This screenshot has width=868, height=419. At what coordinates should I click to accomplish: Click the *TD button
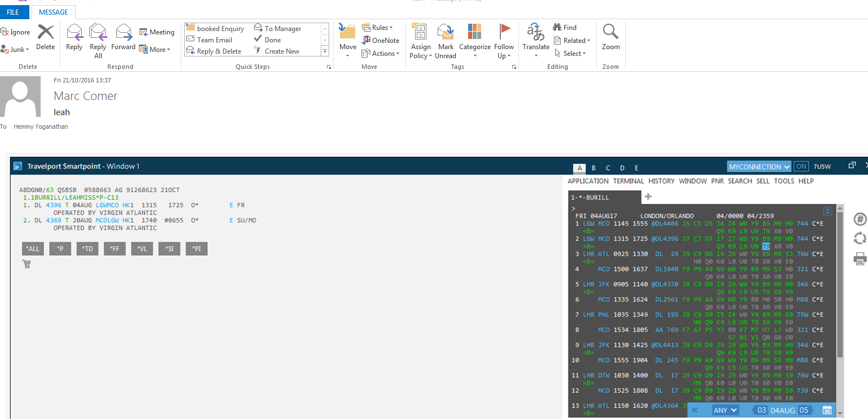[x=88, y=248]
